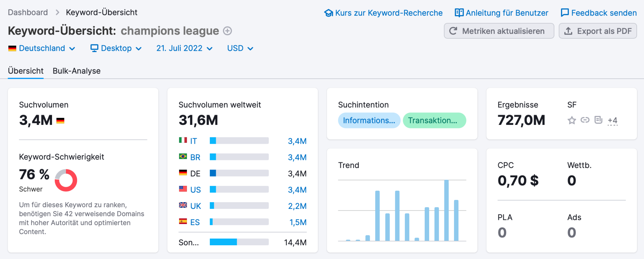Click the Transaktion... intent tag

pos(435,120)
